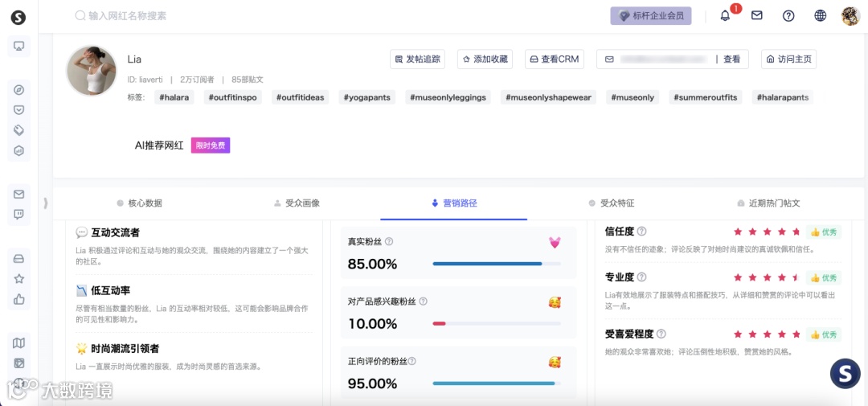
Task: Select the #outfitinspo tag
Action: click(x=232, y=97)
